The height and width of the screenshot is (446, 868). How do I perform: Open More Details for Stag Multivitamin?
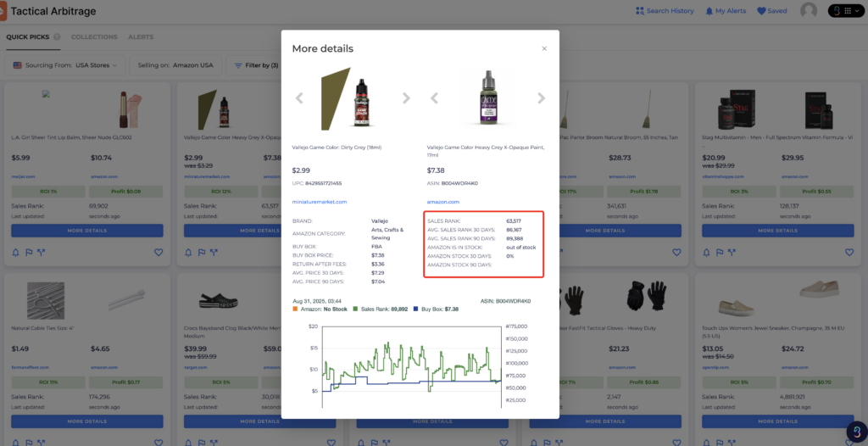[778, 231]
